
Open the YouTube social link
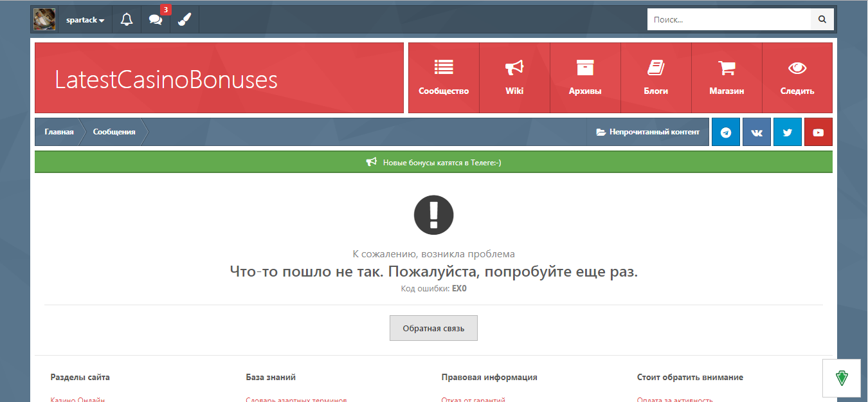(x=818, y=132)
